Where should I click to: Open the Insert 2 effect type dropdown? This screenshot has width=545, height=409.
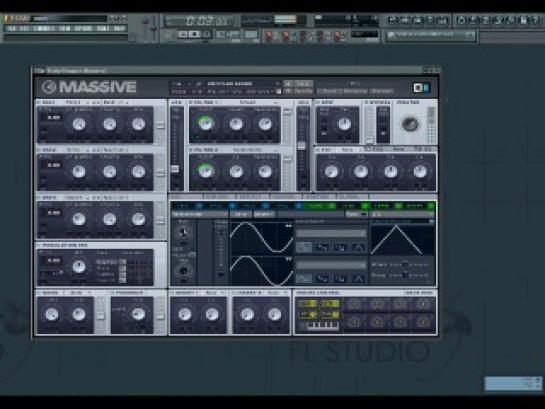tap(277, 293)
